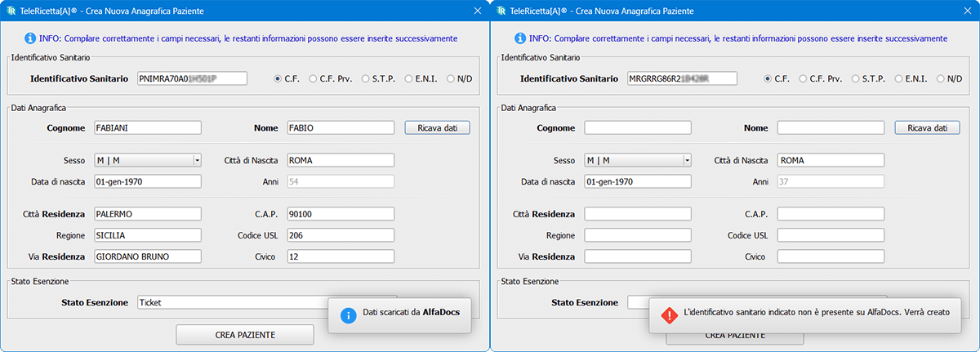980x352 pixels.
Task: Close the left Crea Nuova Anagrafica window
Action: click(x=478, y=11)
